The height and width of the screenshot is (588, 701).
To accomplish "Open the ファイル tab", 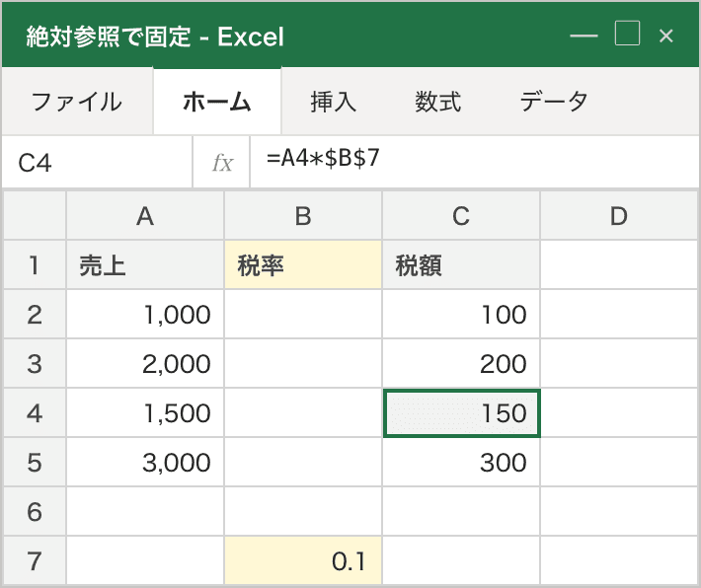I will tap(77, 102).
